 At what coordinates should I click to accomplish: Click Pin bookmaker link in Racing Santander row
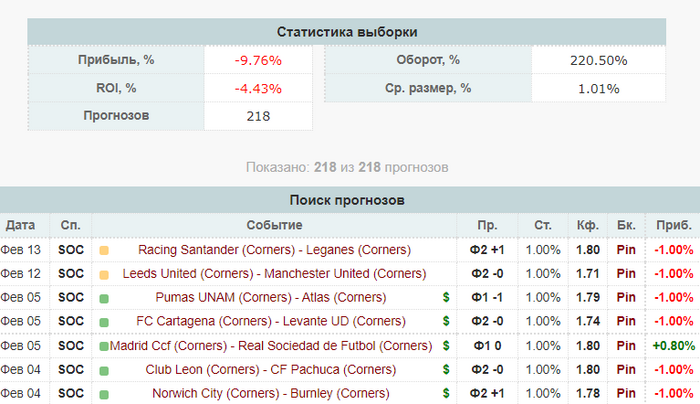(626, 250)
